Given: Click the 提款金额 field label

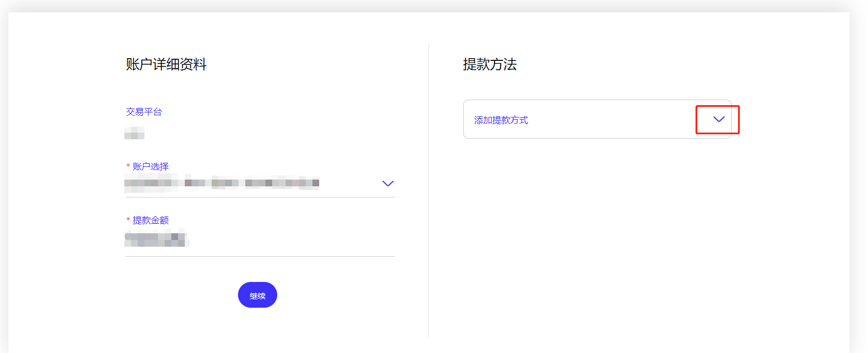Looking at the screenshot, I should [x=150, y=220].
